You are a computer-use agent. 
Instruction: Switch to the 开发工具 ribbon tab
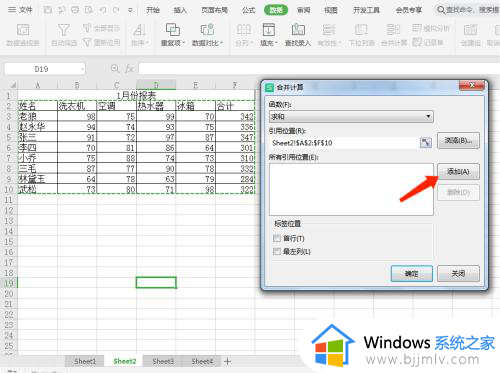coord(366,10)
